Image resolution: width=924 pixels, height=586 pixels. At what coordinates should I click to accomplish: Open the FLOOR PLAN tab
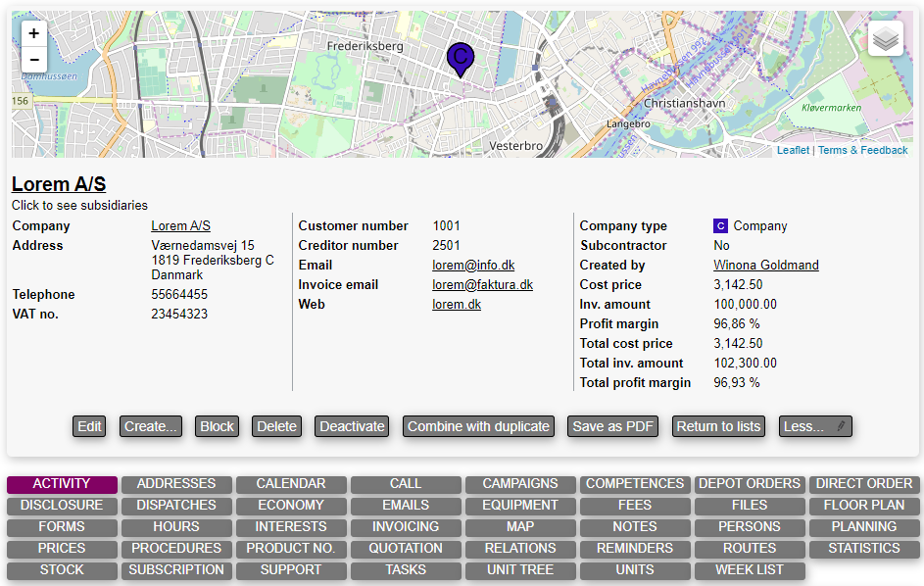(x=863, y=506)
